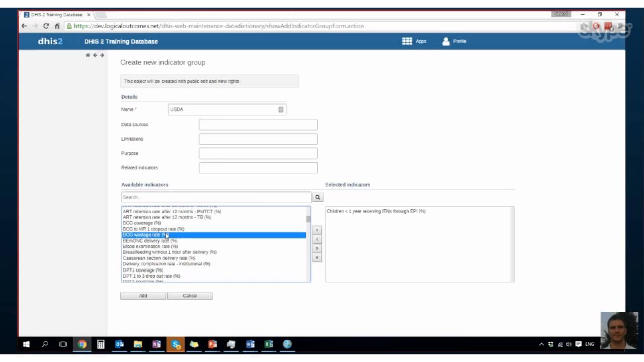The width and height of the screenshot is (644, 362).
Task: Move all indicators right with double arrow
Action: coord(317,248)
